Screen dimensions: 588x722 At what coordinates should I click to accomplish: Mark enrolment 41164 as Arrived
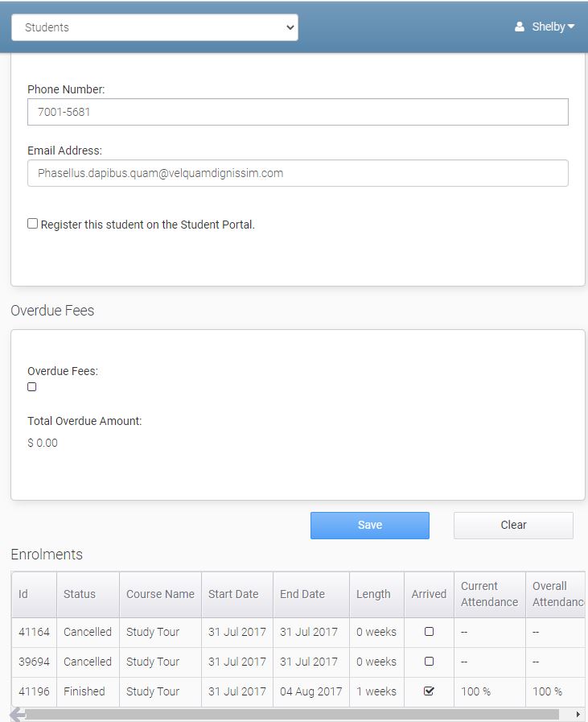coord(429,632)
